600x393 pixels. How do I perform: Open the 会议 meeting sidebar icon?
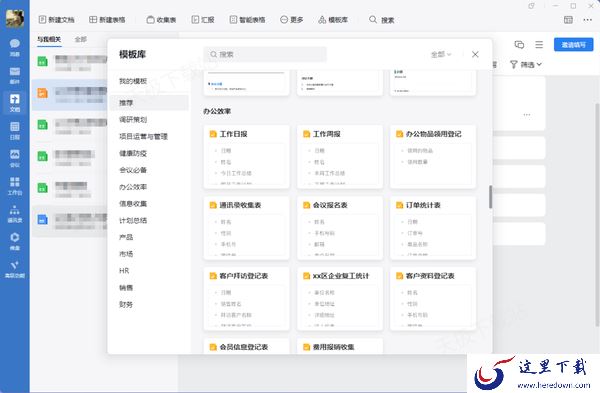tap(15, 158)
